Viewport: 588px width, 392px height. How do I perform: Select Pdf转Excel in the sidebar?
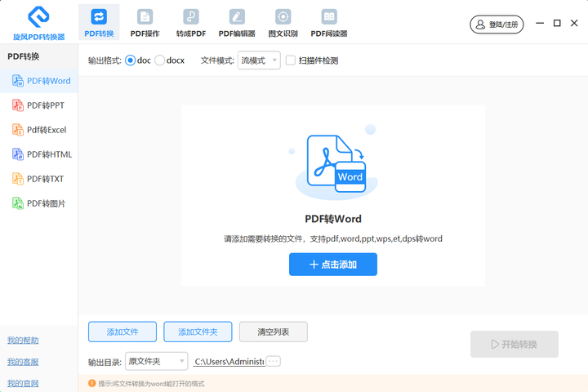(39, 130)
